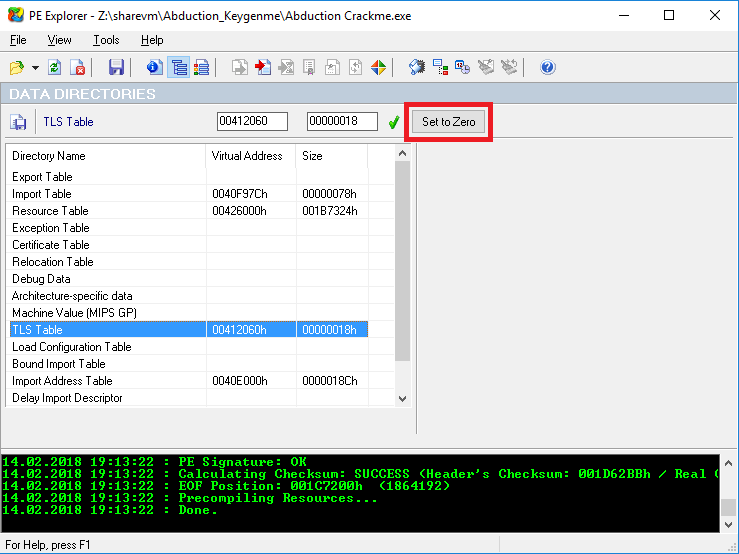This screenshot has height=554, width=739.
Task: Click the grayed-out brush-with-arrows icon
Action: pyautogui.click(x=509, y=67)
